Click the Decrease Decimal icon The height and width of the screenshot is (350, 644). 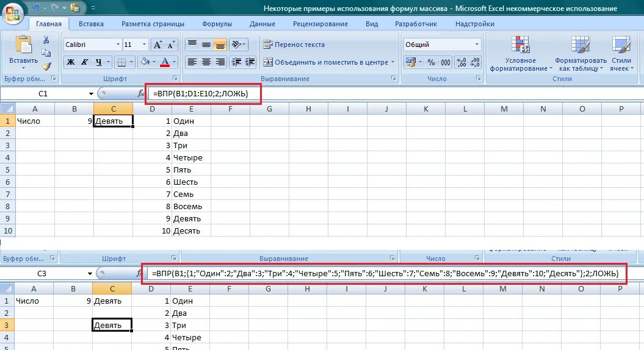(x=475, y=62)
